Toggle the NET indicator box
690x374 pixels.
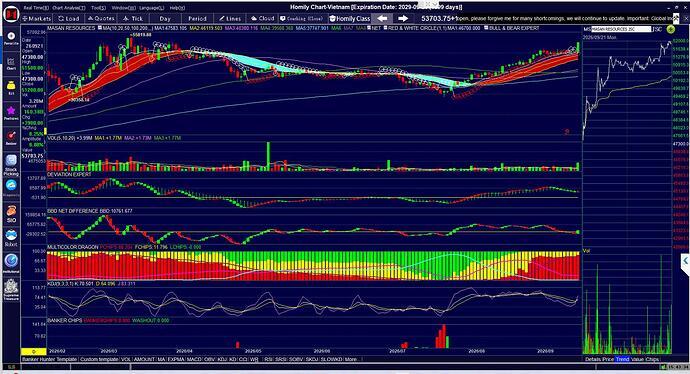click(370, 28)
